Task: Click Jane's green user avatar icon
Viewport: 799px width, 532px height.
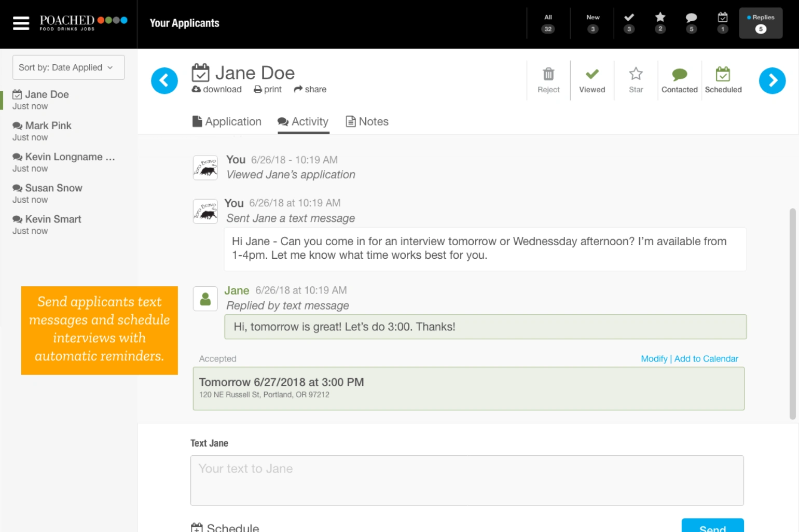Action: click(x=205, y=299)
